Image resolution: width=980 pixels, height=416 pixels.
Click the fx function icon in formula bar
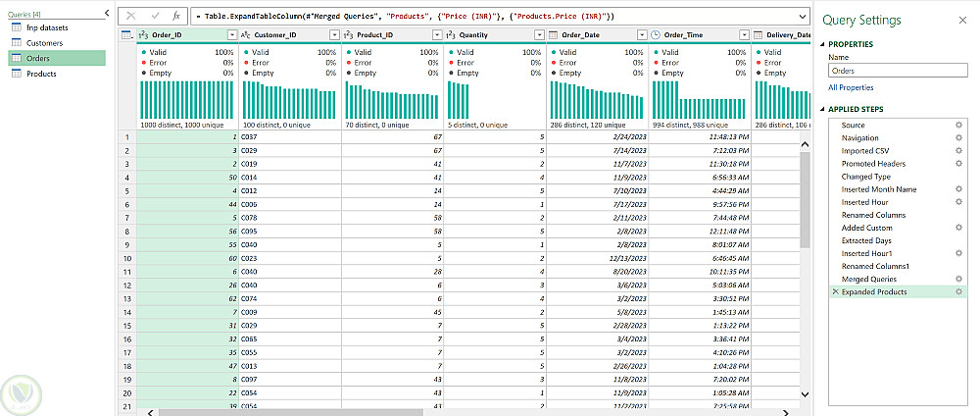[x=176, y=17]
